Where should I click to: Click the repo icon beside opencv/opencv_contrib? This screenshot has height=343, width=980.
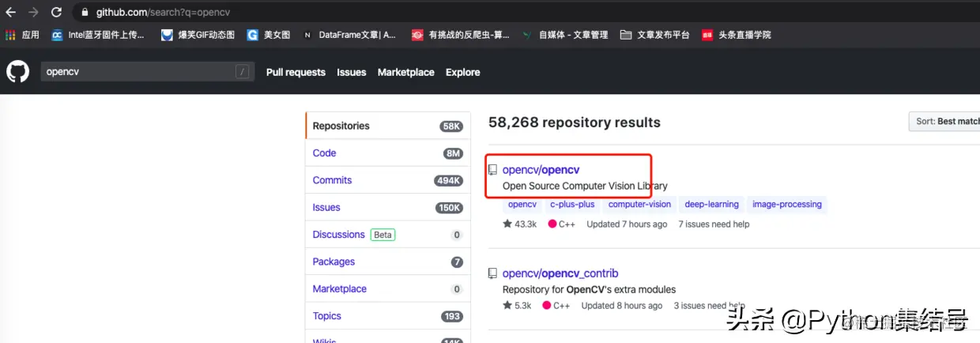(x=492, y=273)
